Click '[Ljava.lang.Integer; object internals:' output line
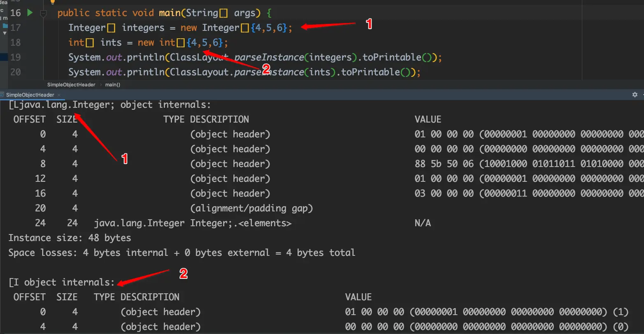 pos(109,105)
